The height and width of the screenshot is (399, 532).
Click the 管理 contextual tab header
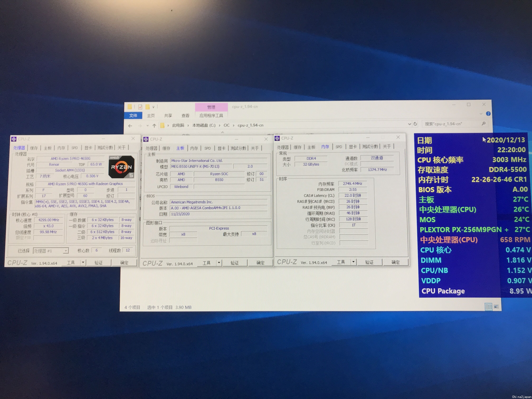click(x=211, y=107)
